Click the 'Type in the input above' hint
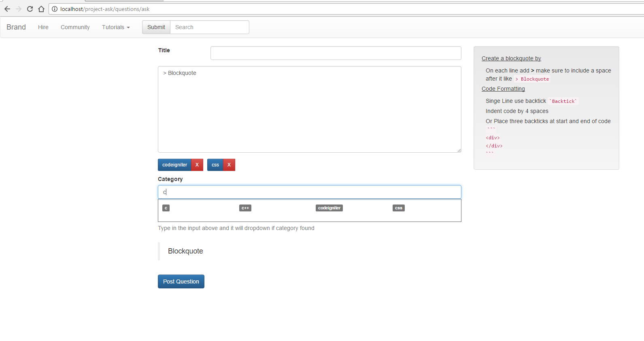The image size is (644, 341). (x=236, y=228)
